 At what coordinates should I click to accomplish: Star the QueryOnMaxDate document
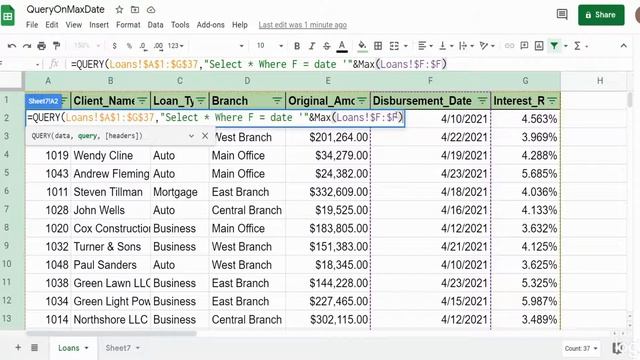[119, 9]
